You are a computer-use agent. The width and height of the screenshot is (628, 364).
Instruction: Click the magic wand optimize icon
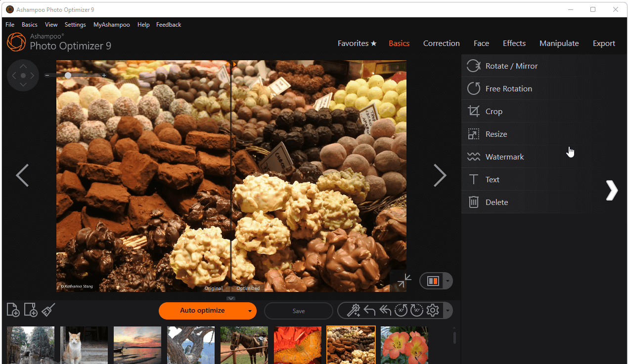point(353,311)
